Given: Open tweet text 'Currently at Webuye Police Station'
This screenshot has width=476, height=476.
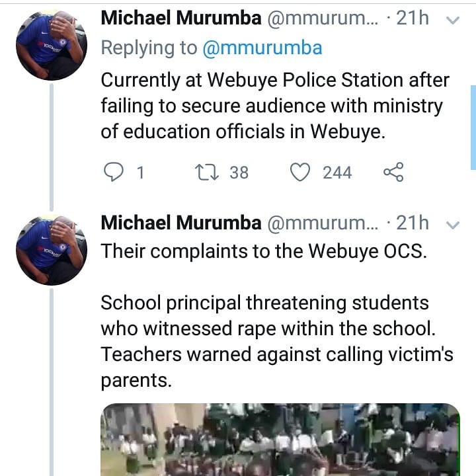Looking at the screenshot, I should 275,106.
